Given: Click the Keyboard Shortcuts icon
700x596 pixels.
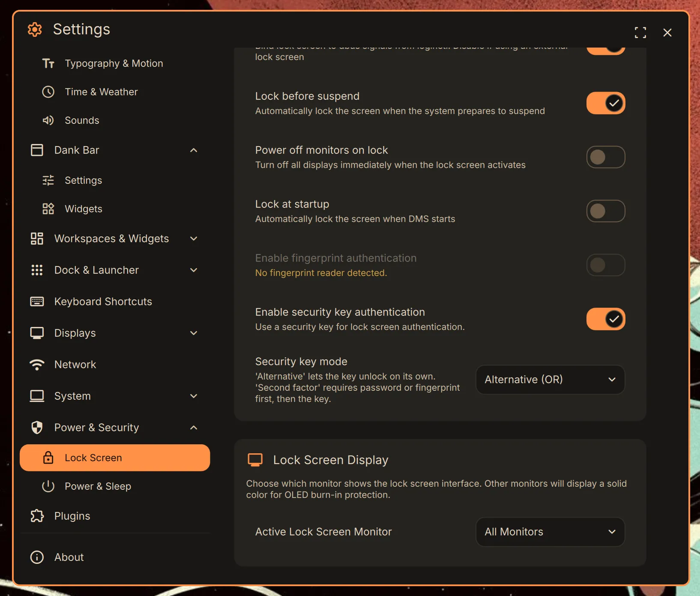Looking at the screenshot, I should click(x=37, y=301).
